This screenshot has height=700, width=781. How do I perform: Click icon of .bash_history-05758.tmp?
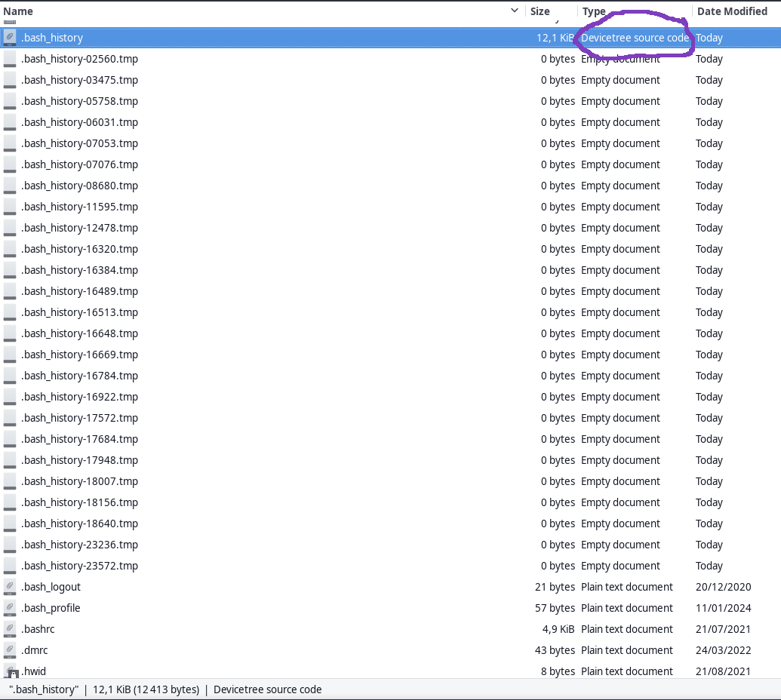[10, 101]
